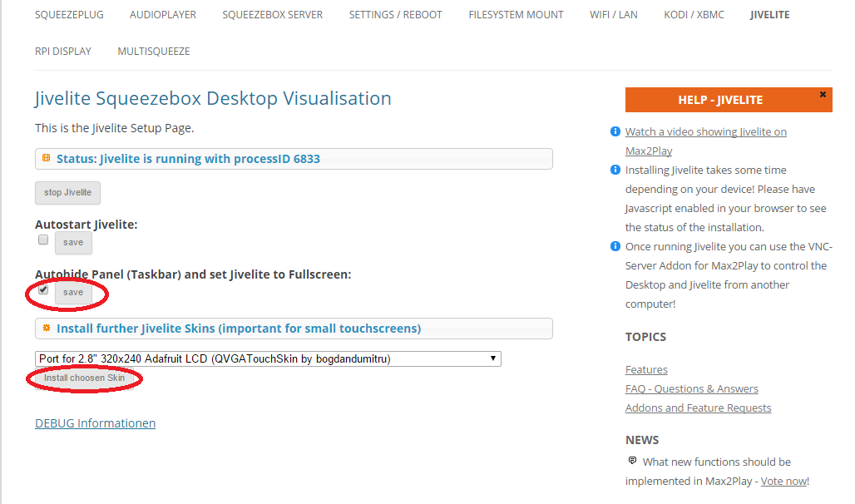
Task: Enable the Autostart Jivelite checkbox
Action: 43,240
